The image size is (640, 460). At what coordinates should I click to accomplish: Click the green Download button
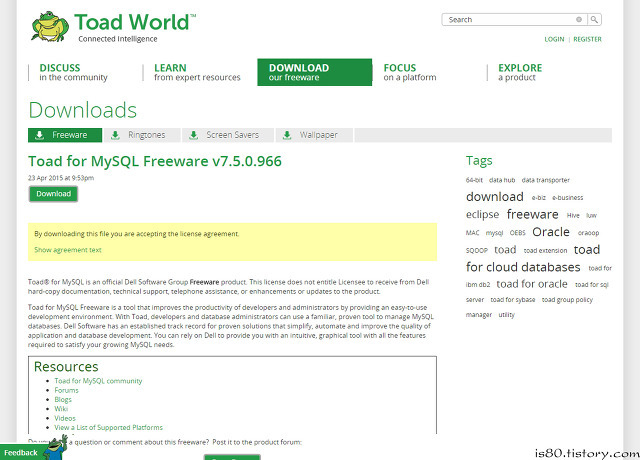pos(53,194)
